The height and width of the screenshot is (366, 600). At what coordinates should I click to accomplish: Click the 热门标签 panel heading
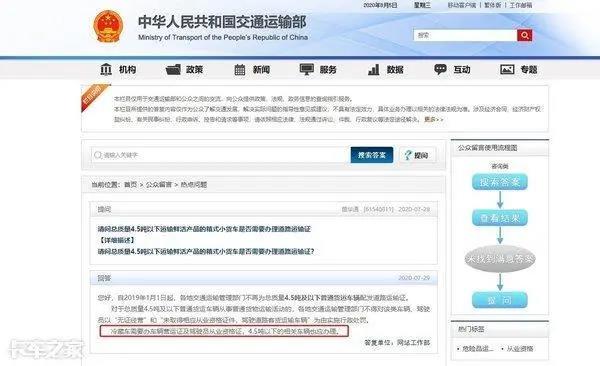pos(471,329)
